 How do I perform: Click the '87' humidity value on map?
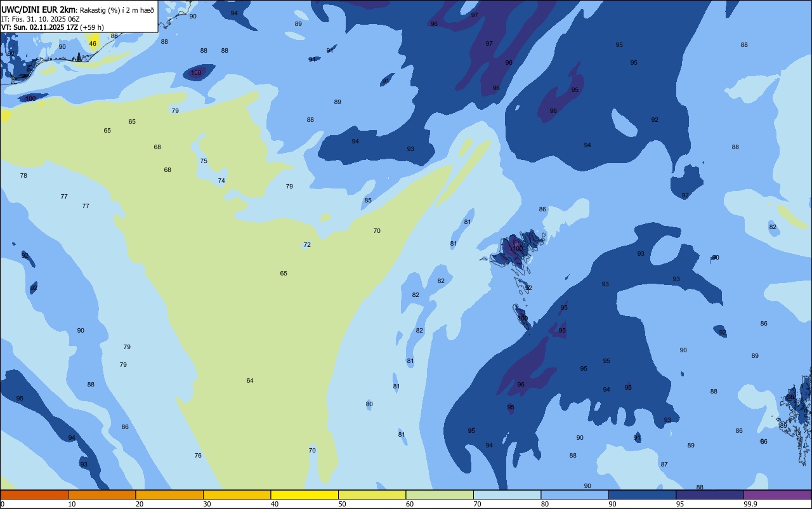(x=664, y=465)
